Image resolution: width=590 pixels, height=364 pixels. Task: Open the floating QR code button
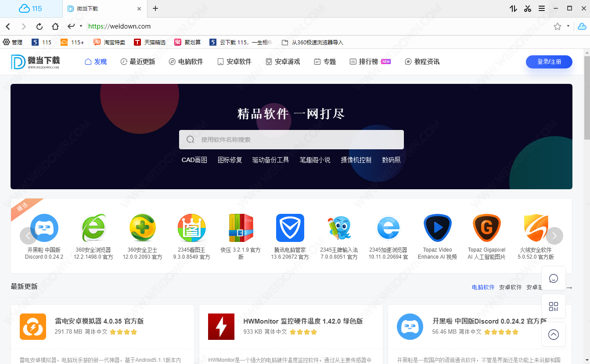click(554, 306)
